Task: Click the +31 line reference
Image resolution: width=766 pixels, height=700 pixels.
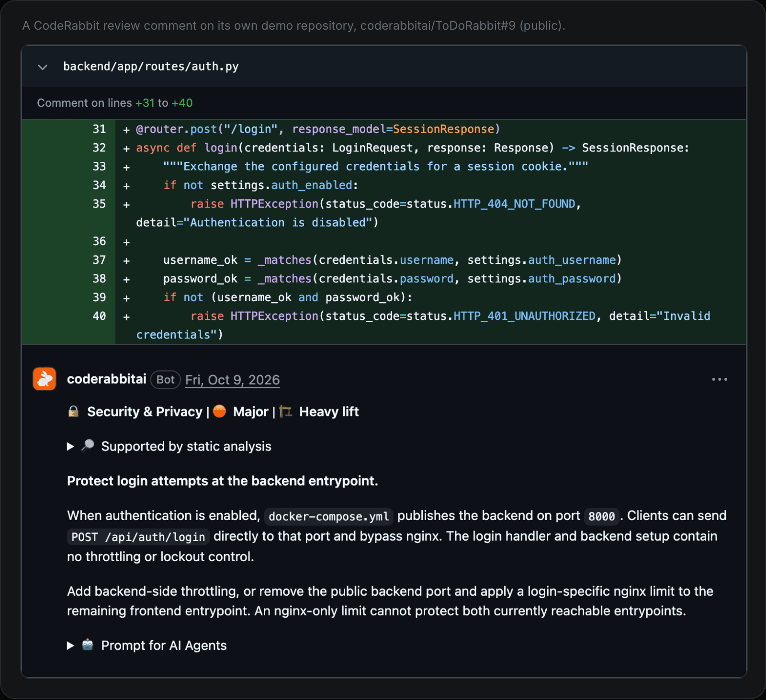Action: coord(145,103)
